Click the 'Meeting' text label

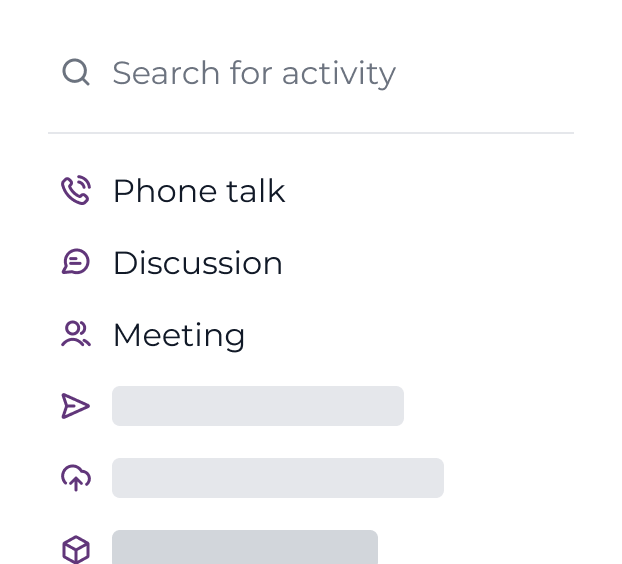(179, 335)
